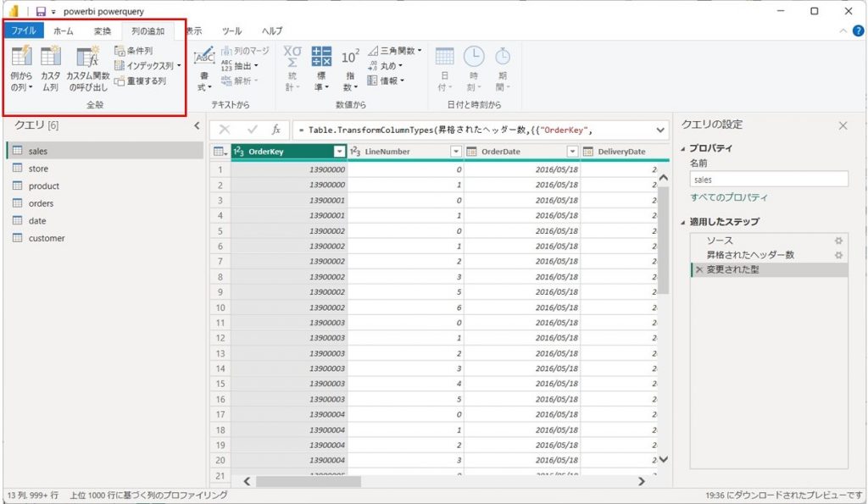Switch to the ホーム ribbon tab

click(65, 30)
